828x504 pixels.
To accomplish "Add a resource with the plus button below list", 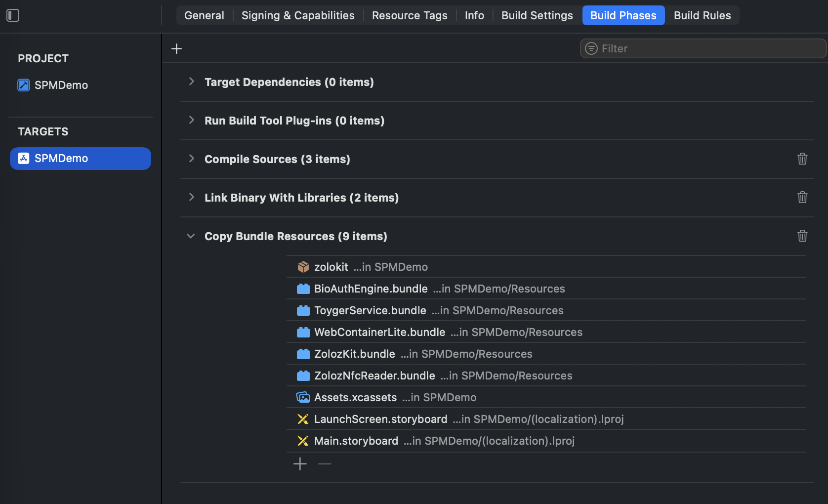I will (300, 463).
